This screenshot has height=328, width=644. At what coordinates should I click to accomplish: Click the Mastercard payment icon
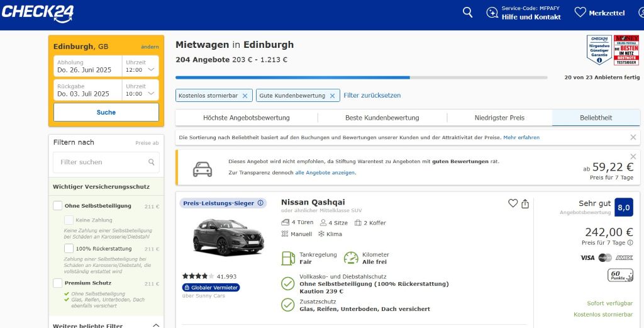(x=605, y=257)
